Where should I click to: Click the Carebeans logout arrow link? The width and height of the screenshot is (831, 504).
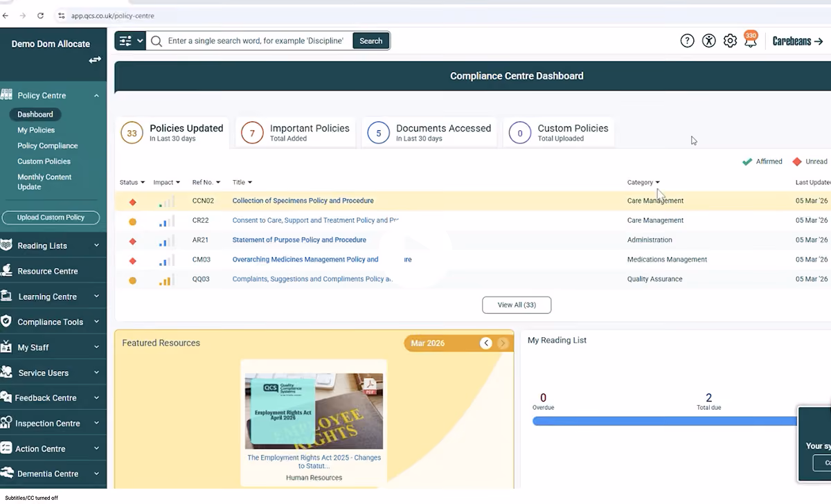click(x=798, y=41)
